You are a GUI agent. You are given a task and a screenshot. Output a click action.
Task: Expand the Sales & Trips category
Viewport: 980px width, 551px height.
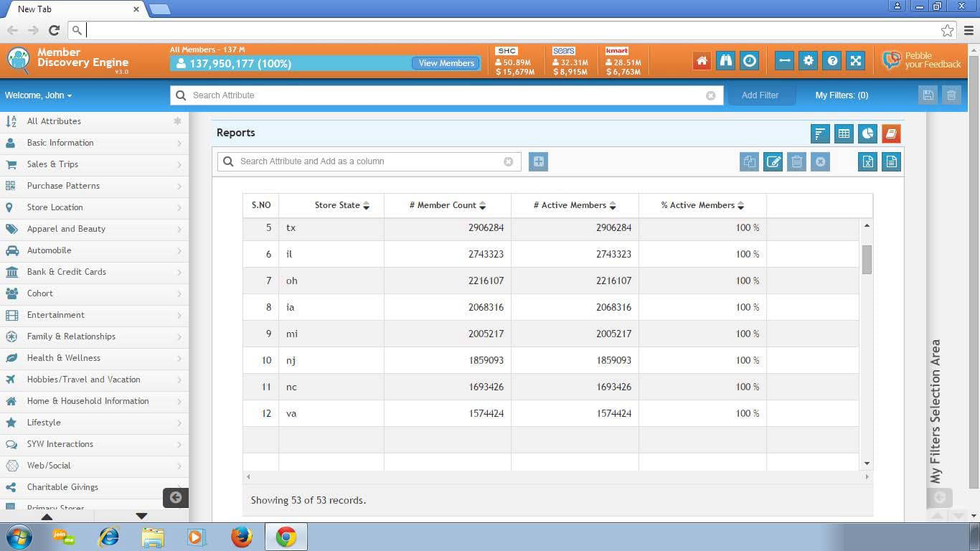point(93,164)
